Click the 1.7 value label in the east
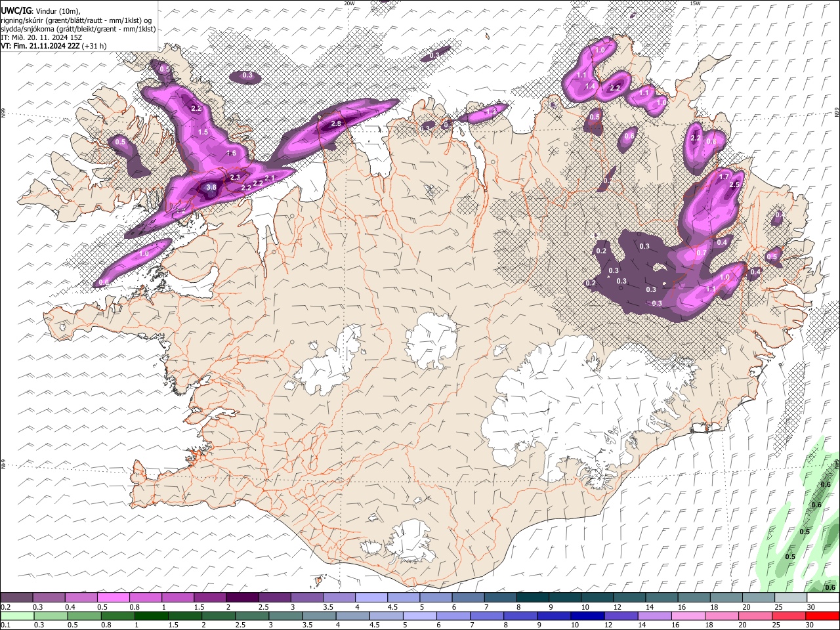 724,177
